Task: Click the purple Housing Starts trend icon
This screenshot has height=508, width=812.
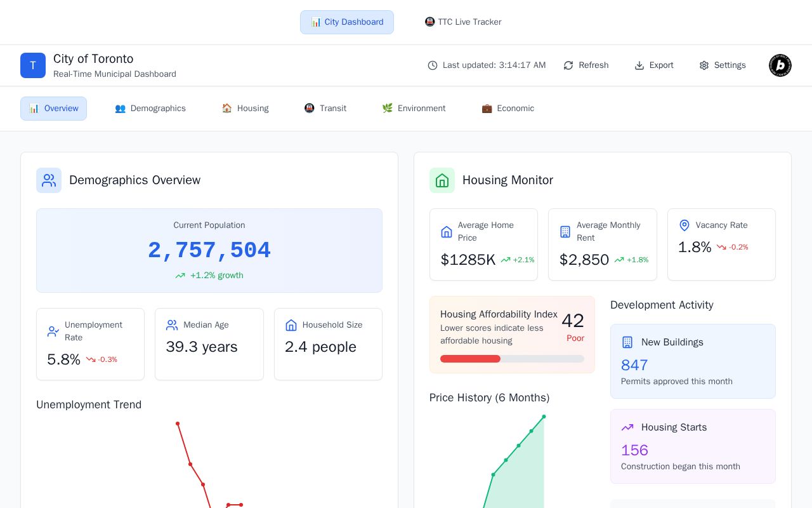Action: [x=627, y=427]
